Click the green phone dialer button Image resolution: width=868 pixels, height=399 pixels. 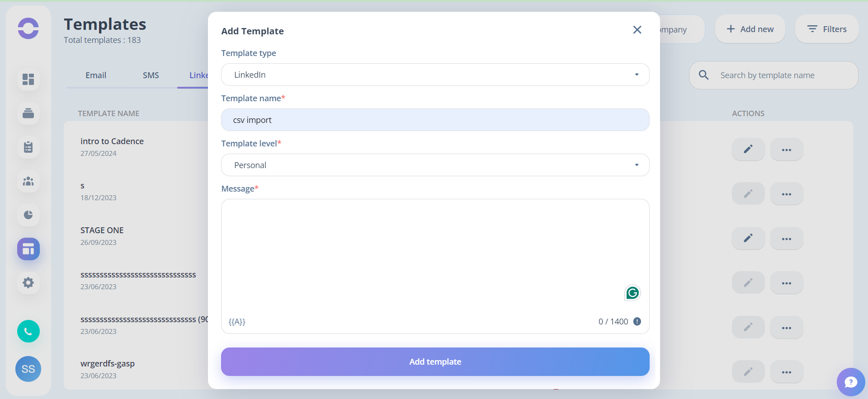pos(28,331)
